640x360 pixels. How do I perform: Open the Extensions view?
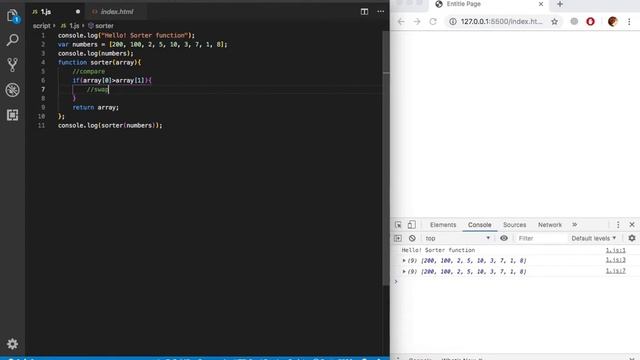point(13,115)
